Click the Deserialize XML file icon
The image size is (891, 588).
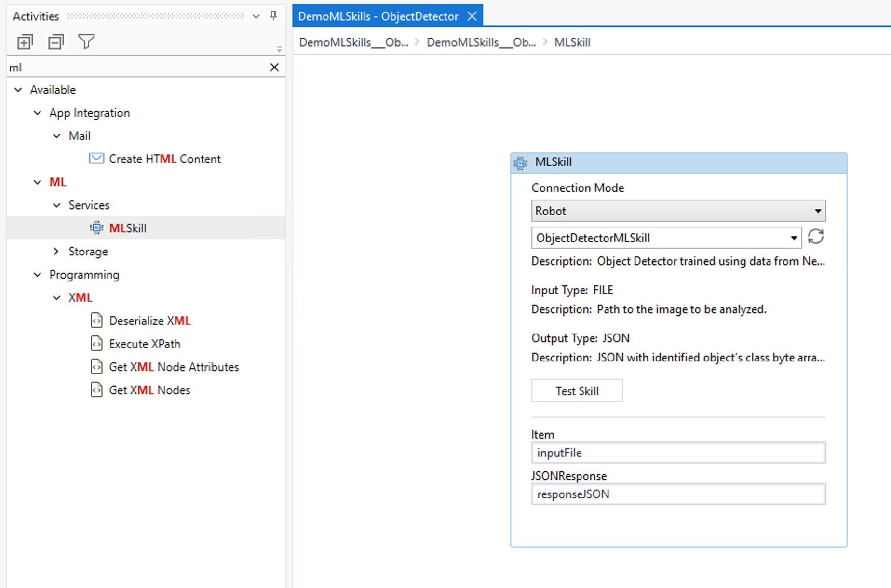pos(96,321)
